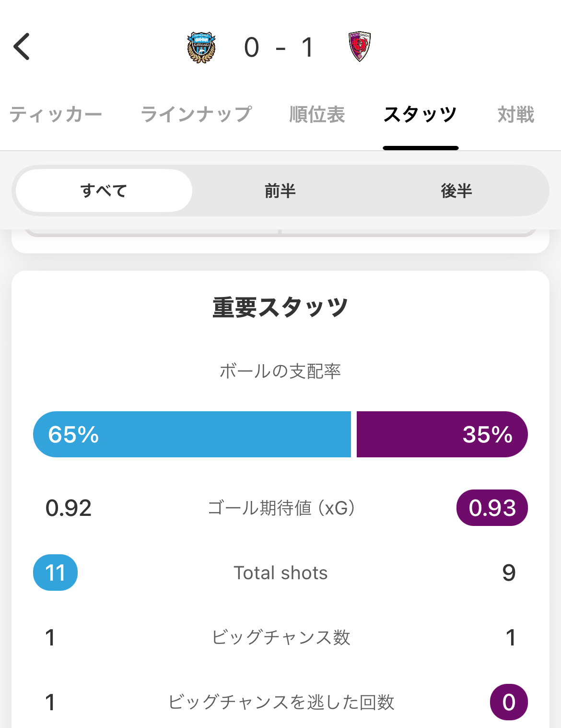Open the ラインナップ tab
Viewport: 561px width, 728px height.
196,115
